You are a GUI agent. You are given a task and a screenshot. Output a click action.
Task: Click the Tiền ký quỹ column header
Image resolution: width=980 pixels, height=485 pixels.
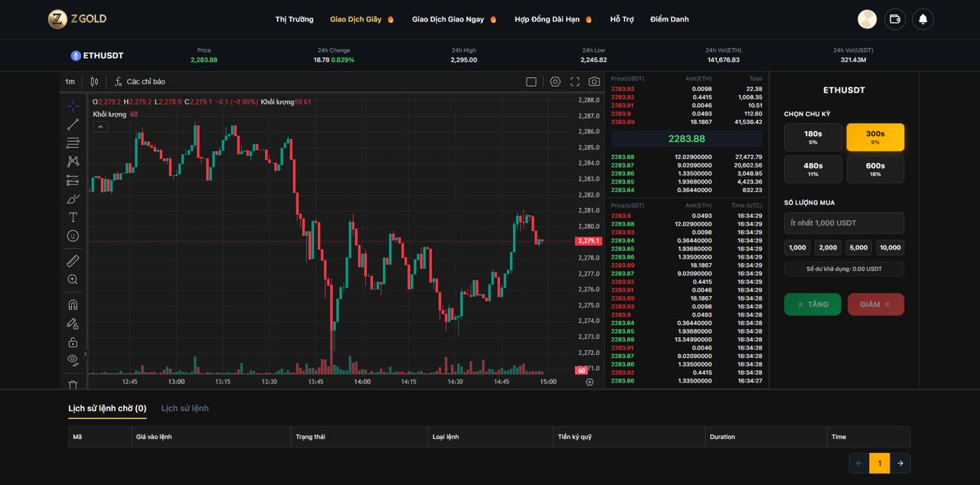click(x=574, y=437)
